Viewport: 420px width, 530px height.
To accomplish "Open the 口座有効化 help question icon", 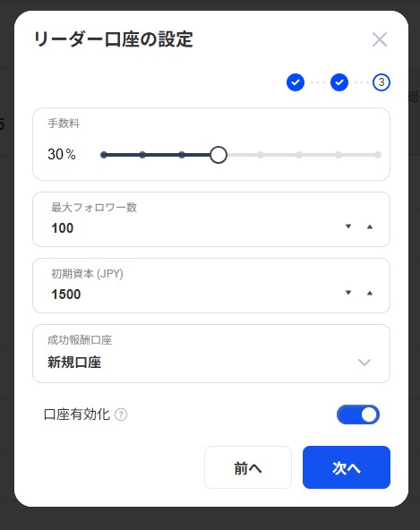I will pyautogui.click(x=121, y=415).
